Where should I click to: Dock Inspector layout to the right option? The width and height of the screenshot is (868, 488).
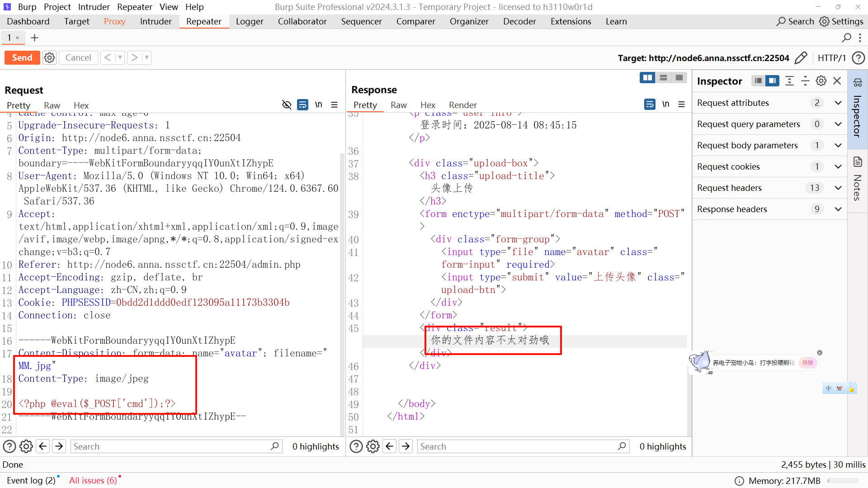[772, 81]
